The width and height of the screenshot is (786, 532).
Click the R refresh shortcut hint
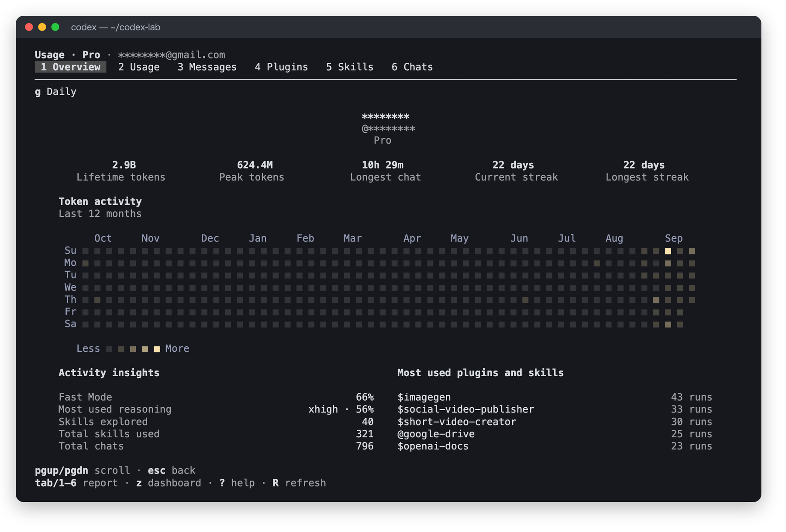(x=299, y=483)
